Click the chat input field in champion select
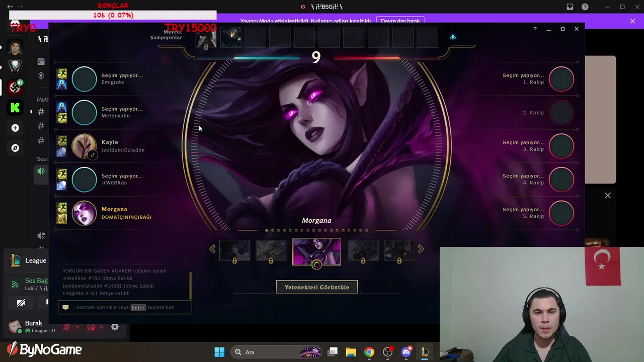This screenshot has width=644, height=362. click(125, 307)
